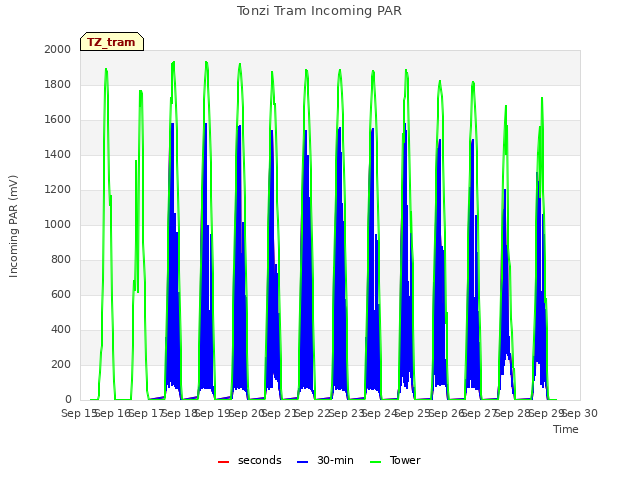
Task: Click the chart title Tonzi Tram Incoming PAR
Action: pos(319,11)
